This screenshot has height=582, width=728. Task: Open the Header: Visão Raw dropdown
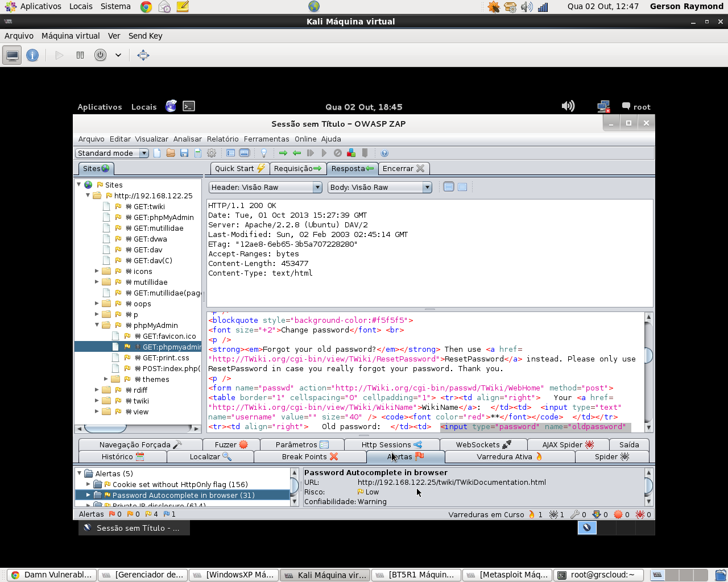pyautogui.click(x=266, y=187)
